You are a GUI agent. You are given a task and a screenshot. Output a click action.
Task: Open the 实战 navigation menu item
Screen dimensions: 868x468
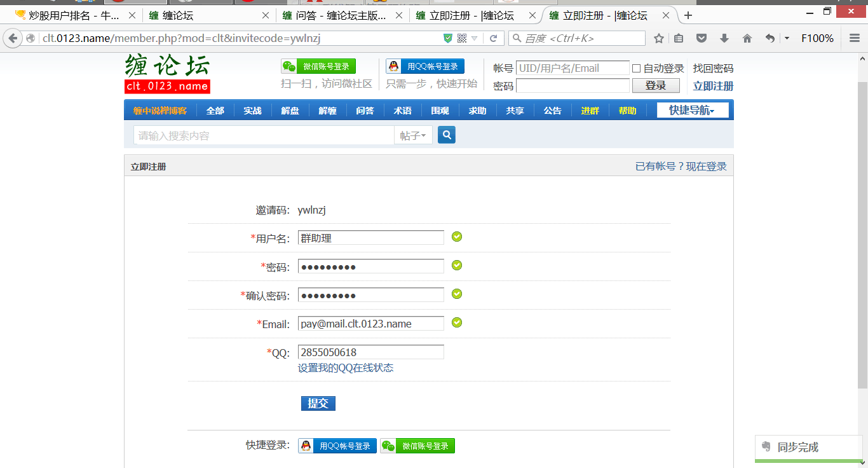(252, 111)
